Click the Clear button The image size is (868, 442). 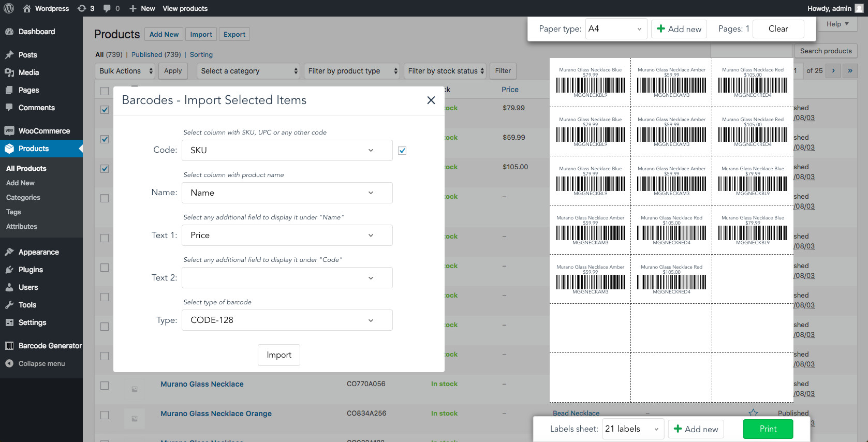778,29
